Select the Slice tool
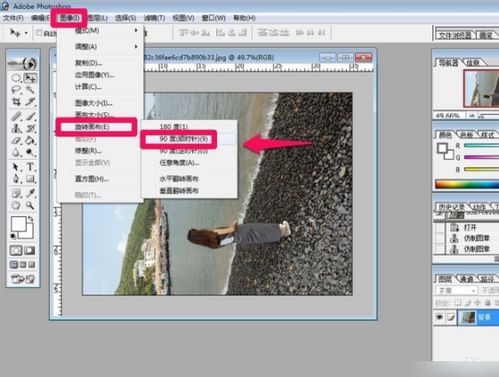This screenshot has height=377, width=499. [x=30, y=102]
